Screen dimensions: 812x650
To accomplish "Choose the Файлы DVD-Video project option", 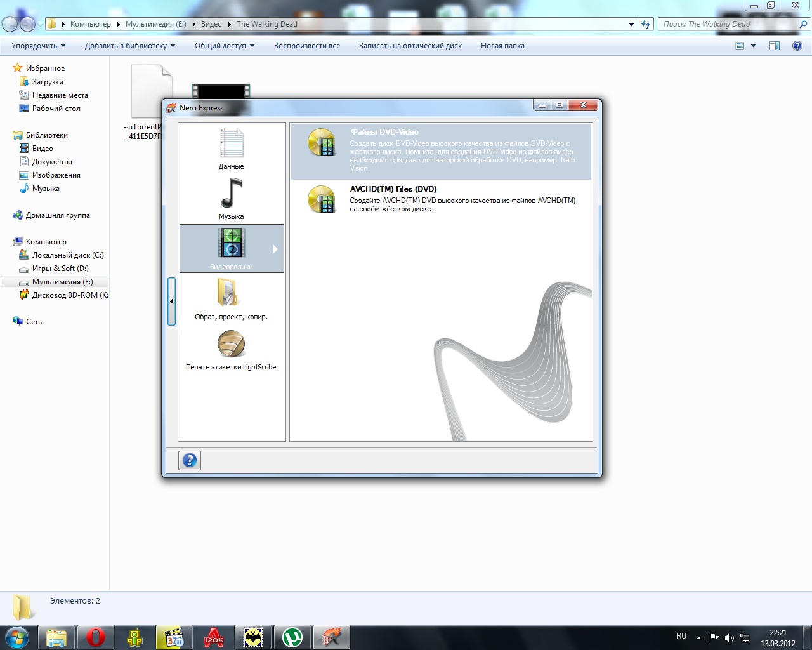I will click(x=441, y=151).
